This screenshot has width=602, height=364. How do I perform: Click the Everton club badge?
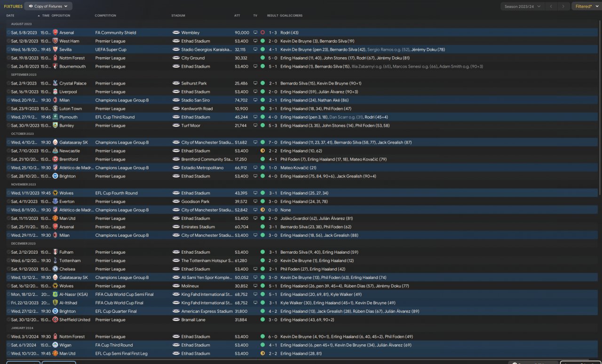[55, 202]
